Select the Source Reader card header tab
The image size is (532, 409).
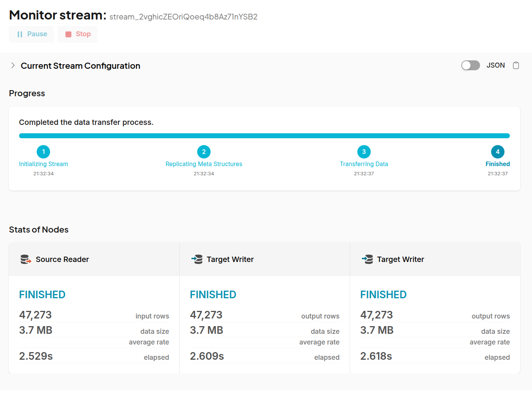point(94,259)
